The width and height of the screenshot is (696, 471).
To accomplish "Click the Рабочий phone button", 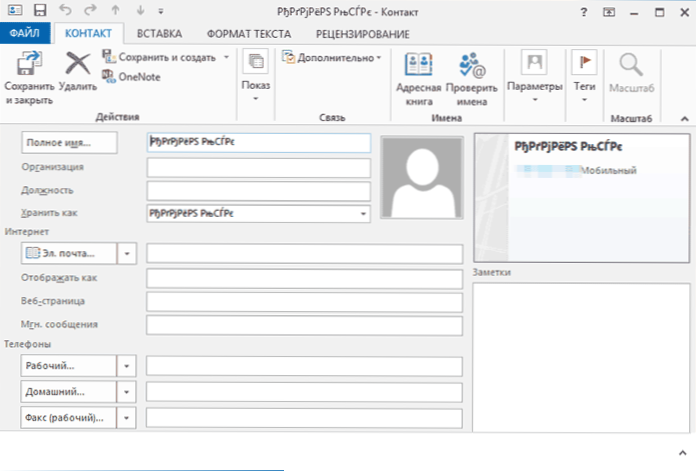I will 68,366.
